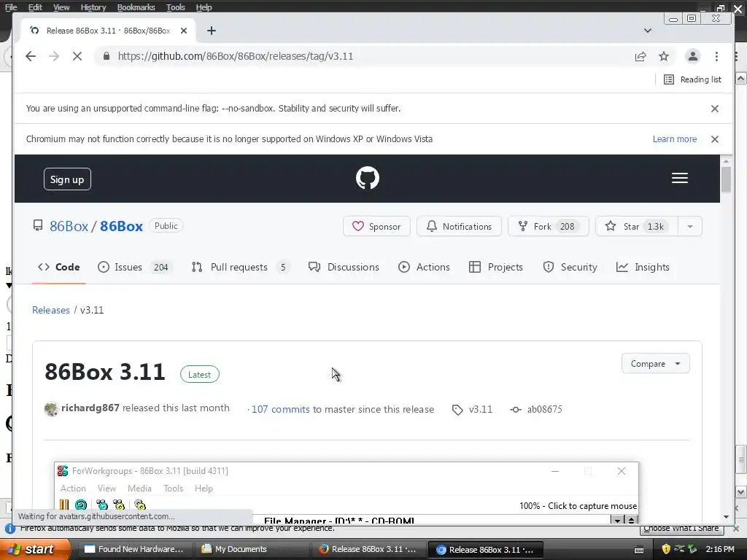Click the keyboard tray icon
The image size is (747, 560).
[639, 550]
